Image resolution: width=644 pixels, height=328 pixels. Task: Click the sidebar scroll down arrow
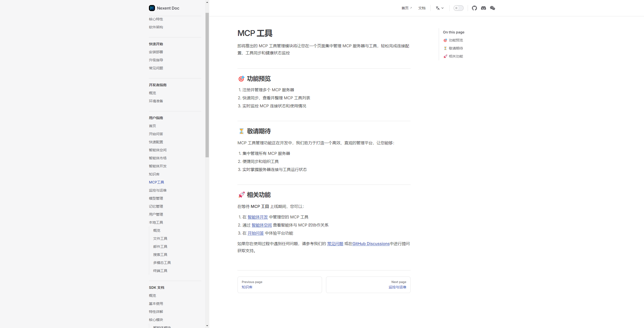click(x=207, y=325)
